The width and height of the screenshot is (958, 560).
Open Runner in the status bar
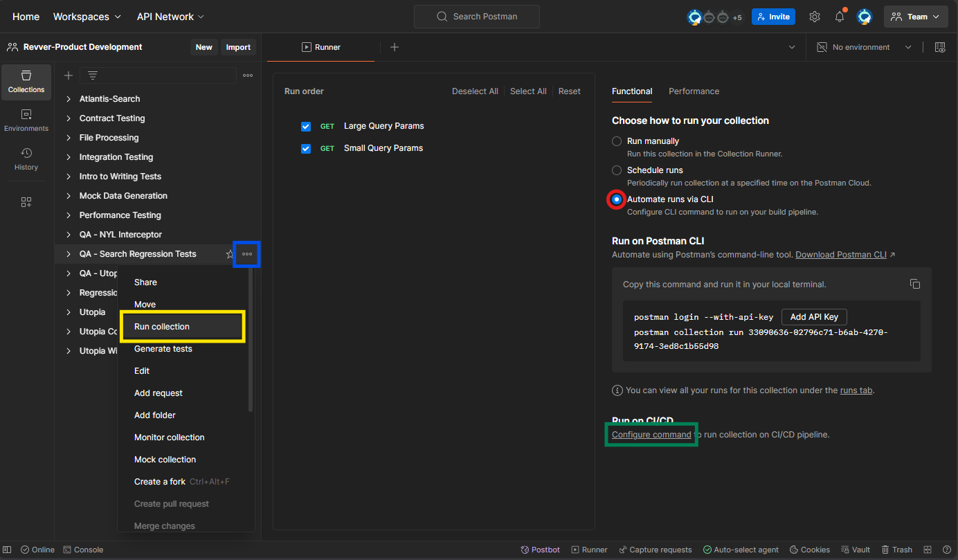tap(589, 550)
